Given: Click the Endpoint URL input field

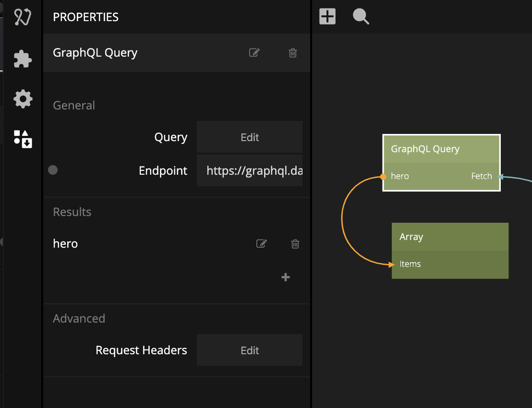Looking at the screenshot, I should pos(250,170).
